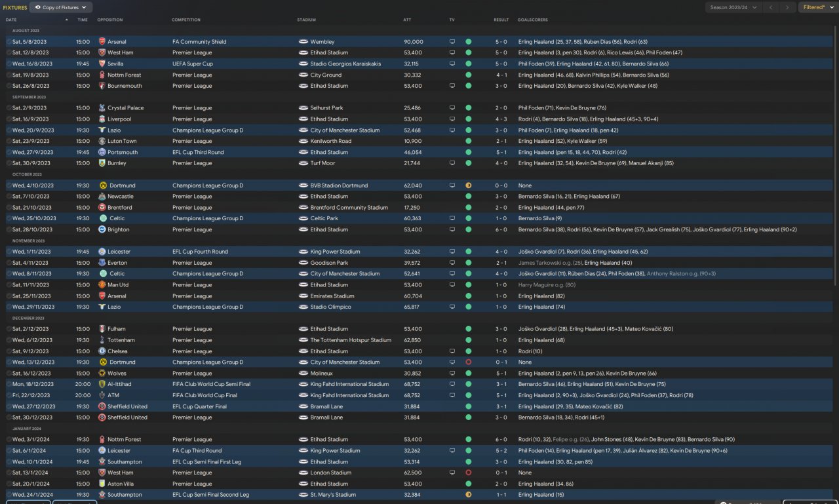Click the Liverpool club badge

102,119
